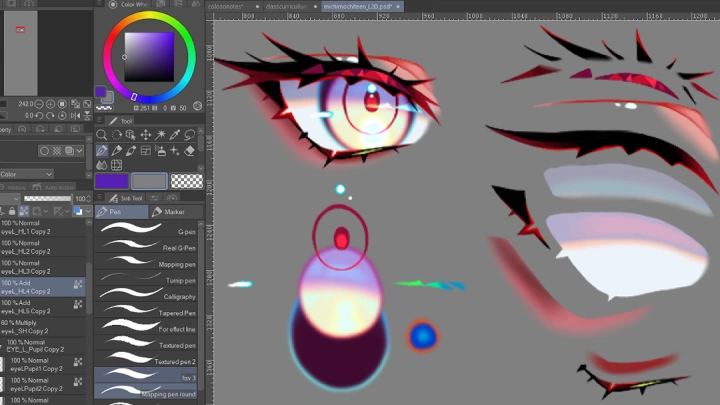Select the Zoom magnifier tool
This screenshot has width=720, height=405.
(101, 135)
